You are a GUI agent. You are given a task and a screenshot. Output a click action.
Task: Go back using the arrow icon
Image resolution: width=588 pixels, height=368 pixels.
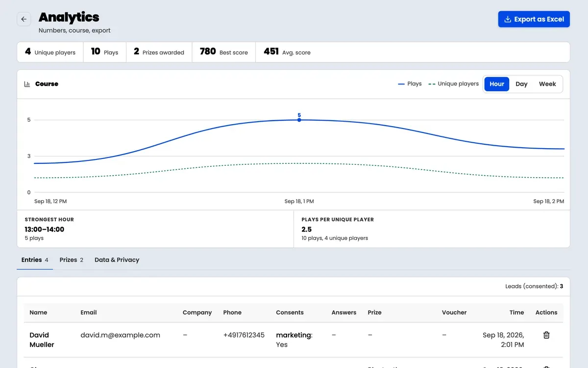tap(24, 19)
